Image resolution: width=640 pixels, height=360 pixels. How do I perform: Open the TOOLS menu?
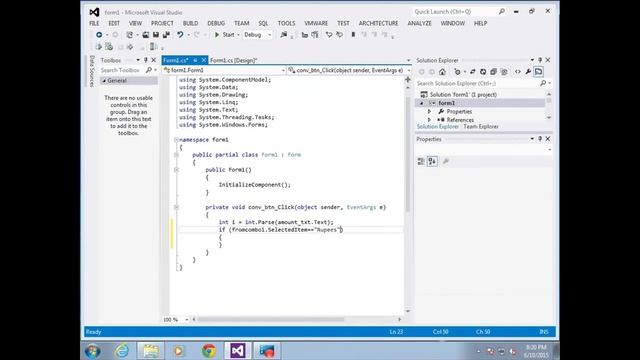pos(286,23)
